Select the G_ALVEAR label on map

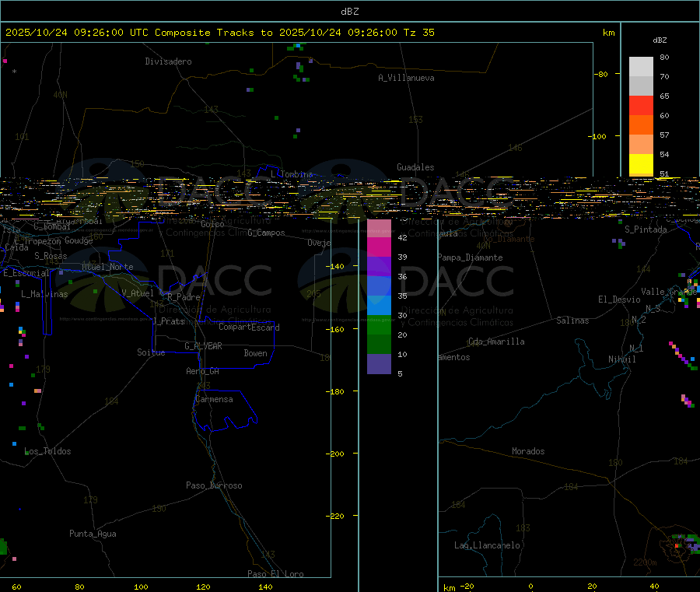203,346
